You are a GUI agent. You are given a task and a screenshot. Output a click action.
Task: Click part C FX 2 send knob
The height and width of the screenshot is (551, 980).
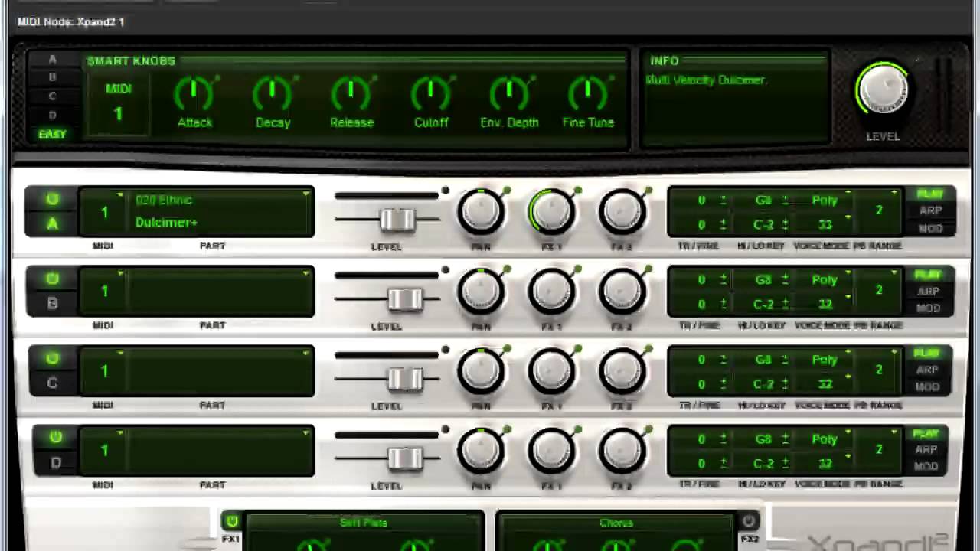[x=622, y=371]
